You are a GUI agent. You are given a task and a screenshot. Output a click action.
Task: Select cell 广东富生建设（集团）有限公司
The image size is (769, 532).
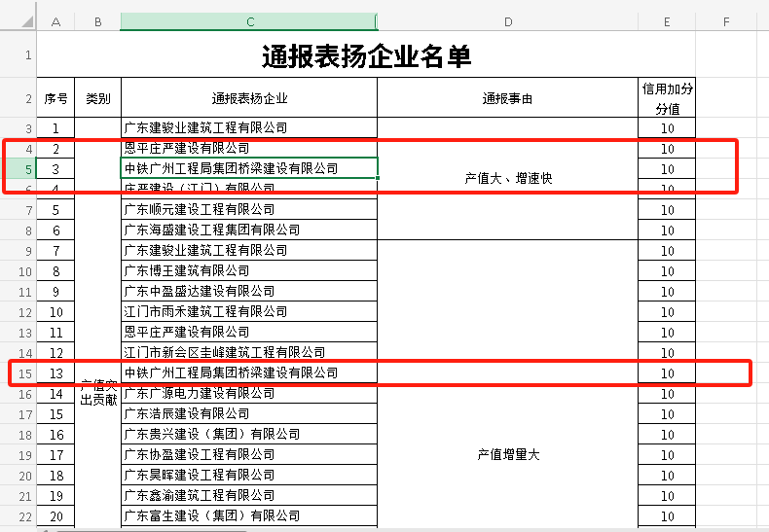coord(249,515)
